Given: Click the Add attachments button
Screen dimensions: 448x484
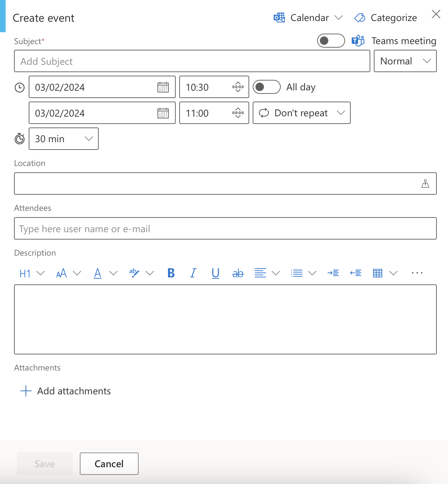Looking at the screenshot, I should [x=65, y=391].
